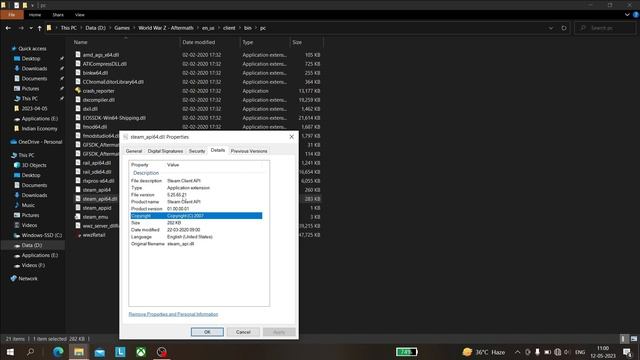This screenshot has height=360, width=640.
Task: Select the Copyright property row
Action: (x=196, y=216)
